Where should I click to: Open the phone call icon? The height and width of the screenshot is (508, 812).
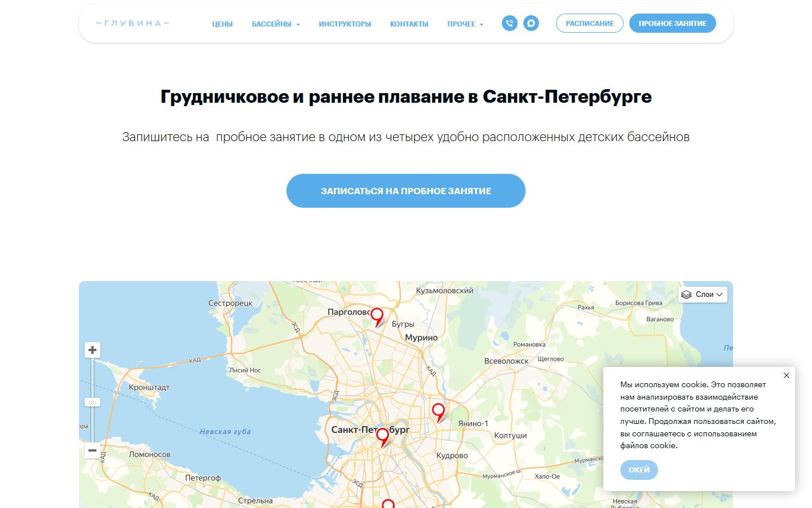point(510,23)
